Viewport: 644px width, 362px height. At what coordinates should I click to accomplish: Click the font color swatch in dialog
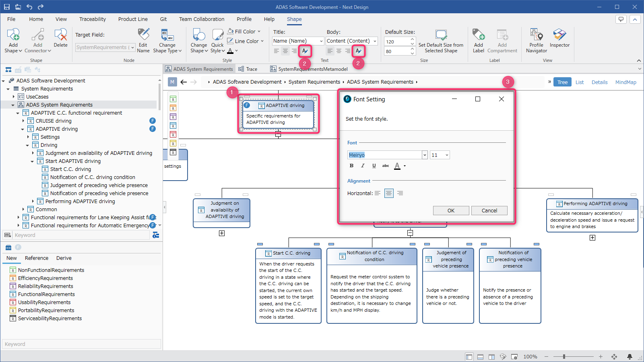click(397, 166)
